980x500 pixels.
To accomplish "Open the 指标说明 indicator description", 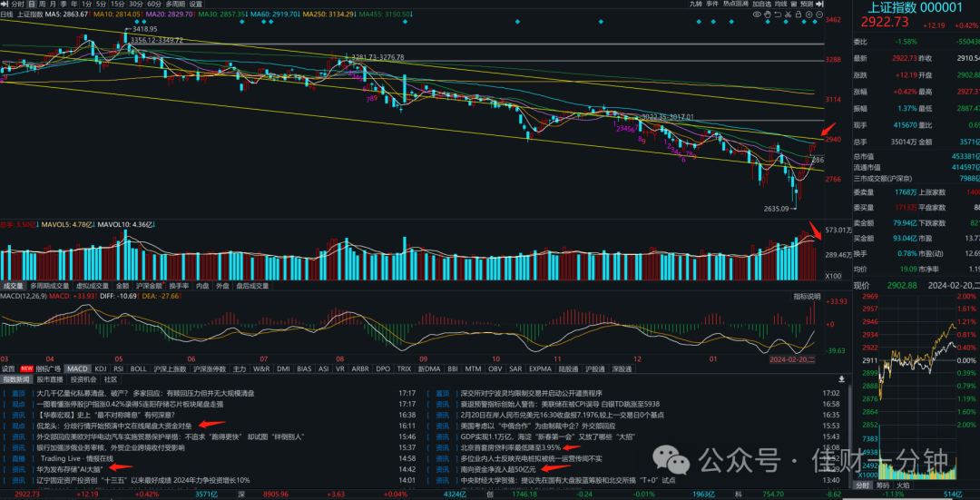I will (x=807, y=296).
